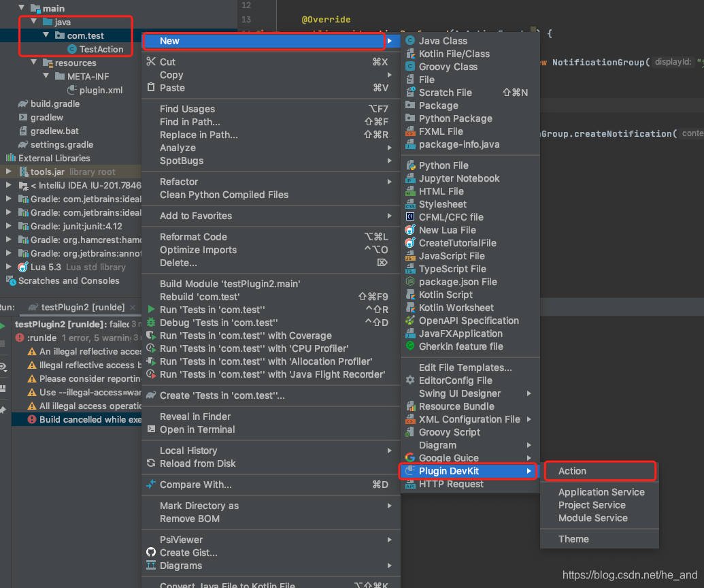Click the Java Class icon in New submenu
The height and width of the screenshot is (588, 704).
(x=409, y=41)
